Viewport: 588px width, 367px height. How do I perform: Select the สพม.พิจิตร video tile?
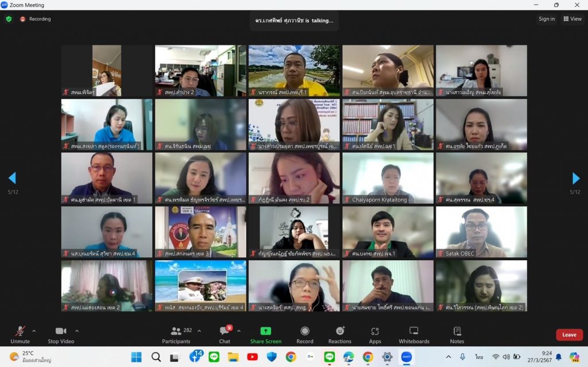click(x=107, y=71)
